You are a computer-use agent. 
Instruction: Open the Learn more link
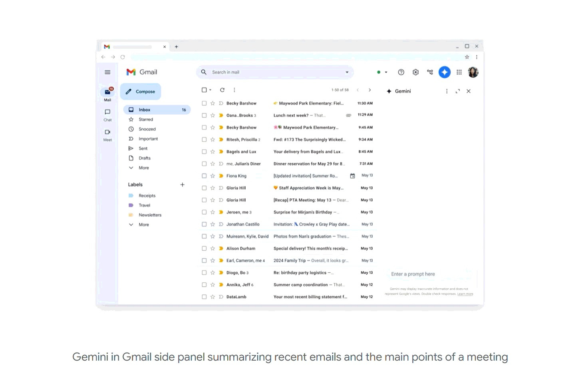pyautogui.click(x=465, y=294)
